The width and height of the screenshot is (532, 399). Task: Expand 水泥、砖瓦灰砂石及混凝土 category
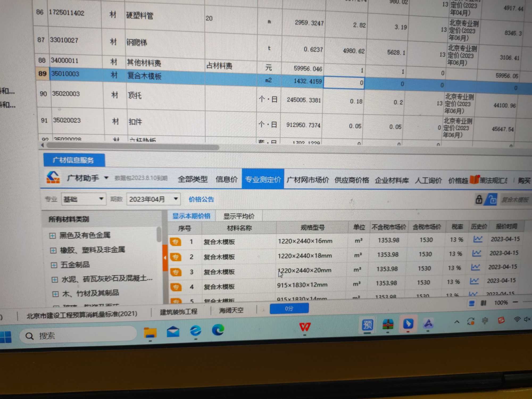point(55,279)
